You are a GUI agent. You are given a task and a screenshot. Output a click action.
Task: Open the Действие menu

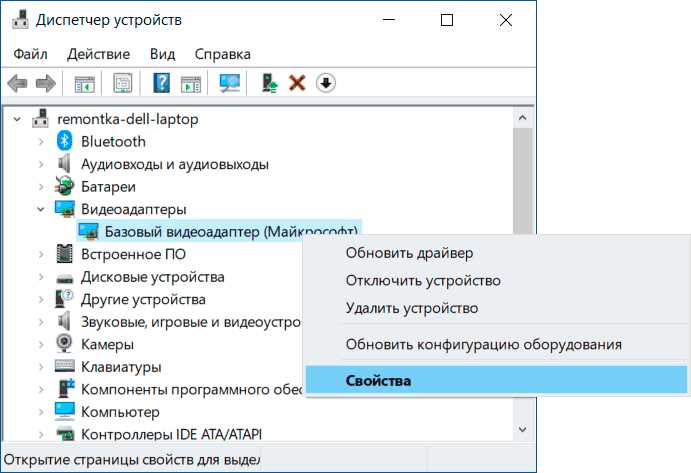98,54
